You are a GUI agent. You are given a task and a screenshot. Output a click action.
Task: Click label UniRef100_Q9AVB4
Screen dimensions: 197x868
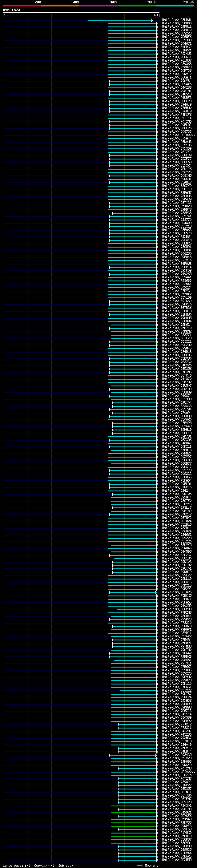(x=177, y=81)
